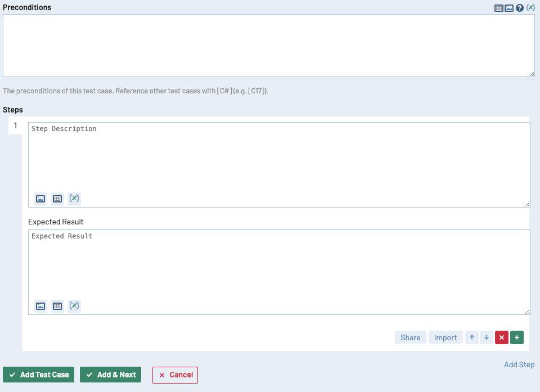This screenshot has height=392, width=540.
Task: Select step number 1
Action: coord(15,125)
